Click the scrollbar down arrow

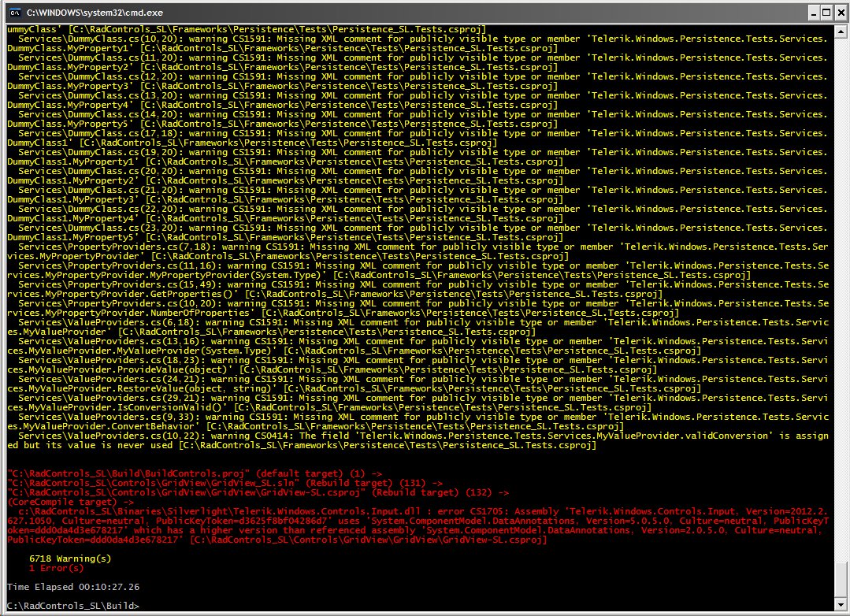(x=841, y=604)
